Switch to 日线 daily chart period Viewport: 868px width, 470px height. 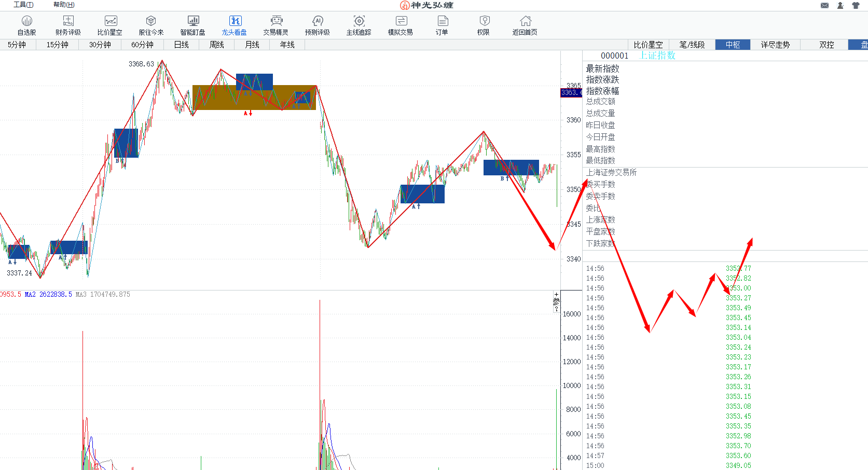click(x=181, y=45)
